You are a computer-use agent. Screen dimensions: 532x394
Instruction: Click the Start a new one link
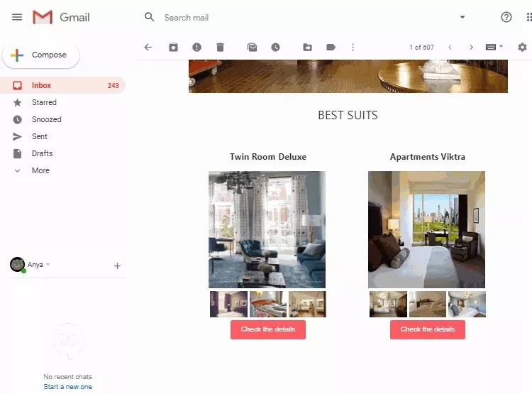tap(67, 386)
